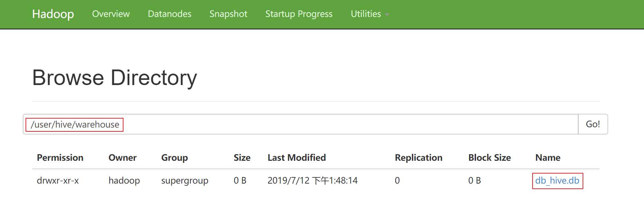Click the Permission column header

(60, 158)
